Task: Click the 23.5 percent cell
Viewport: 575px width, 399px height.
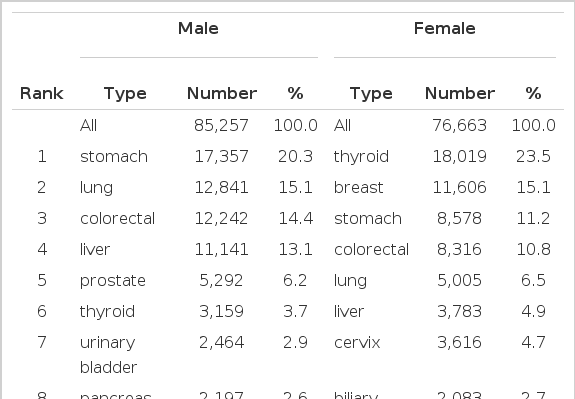Action: [533, 157]
